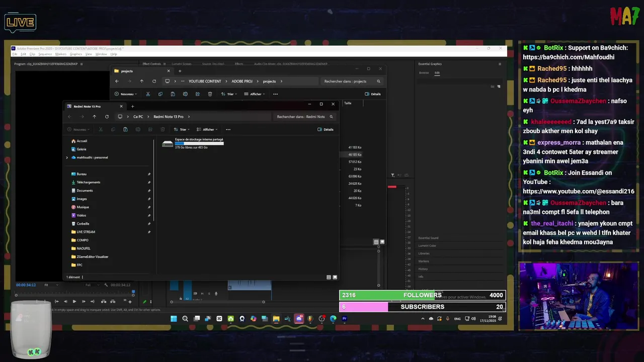Screen dimensions: 644x362
Task: Open the Premiere Sequence menu
Action: click(45, 54)
